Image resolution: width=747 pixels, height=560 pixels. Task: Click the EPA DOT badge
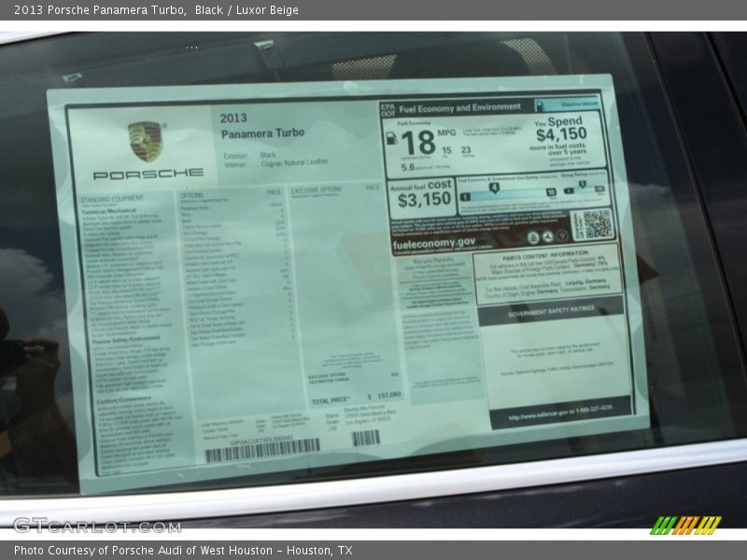pos(388,110)
